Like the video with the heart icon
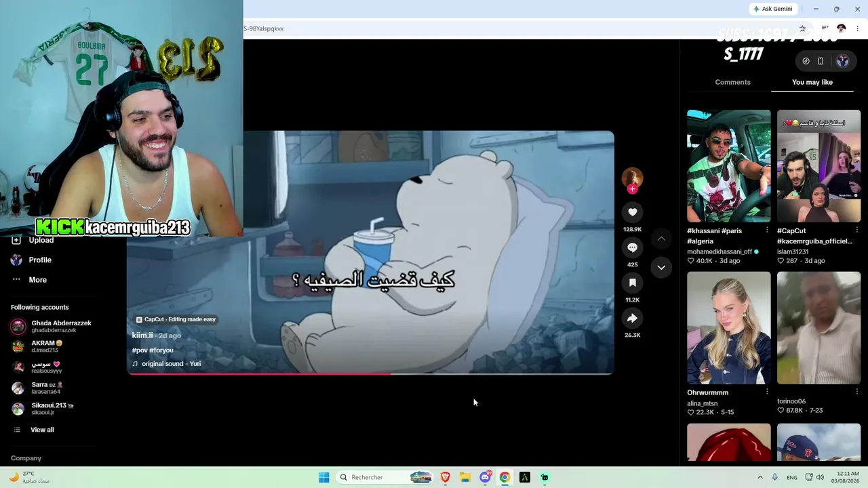 click(x=632, y=212)
